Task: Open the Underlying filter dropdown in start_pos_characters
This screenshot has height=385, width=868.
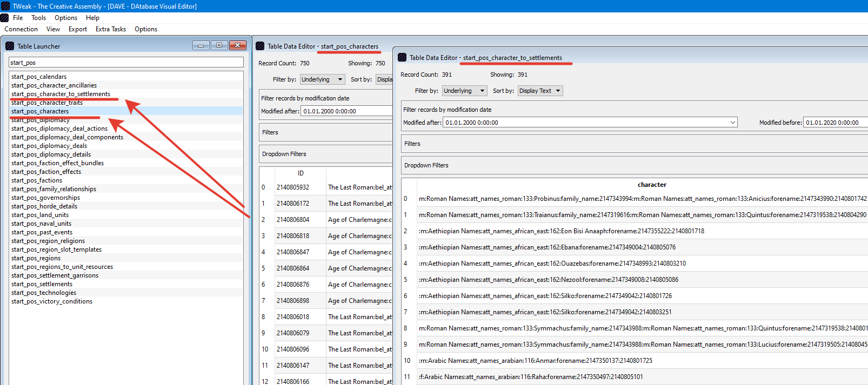Action: [x=323, y=79]
